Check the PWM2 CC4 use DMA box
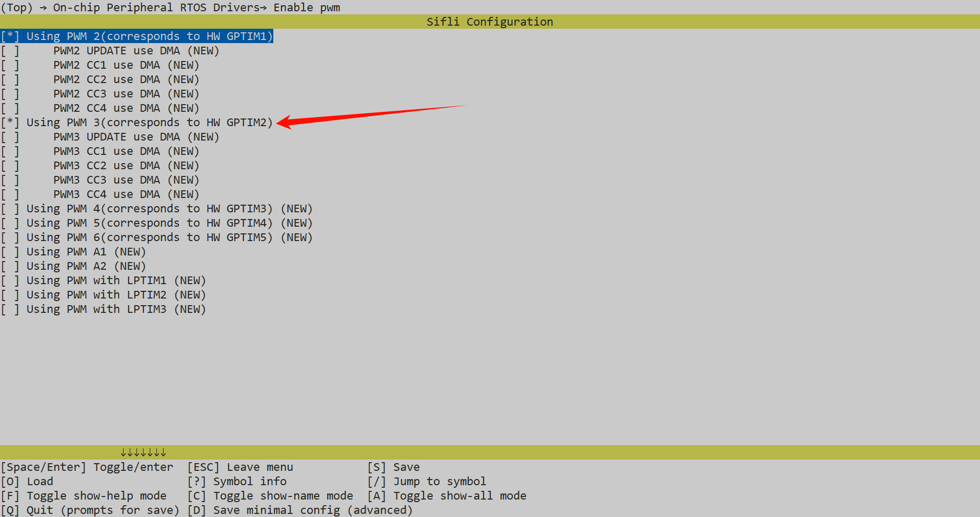Screen dimensions: 980x517 (10, 108)
